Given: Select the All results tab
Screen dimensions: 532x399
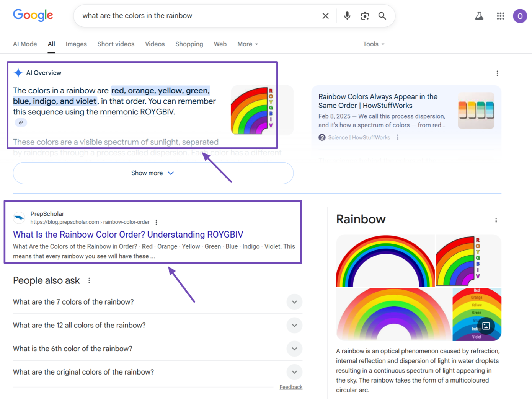Looking at the screenshot, I should coord(51,44).
